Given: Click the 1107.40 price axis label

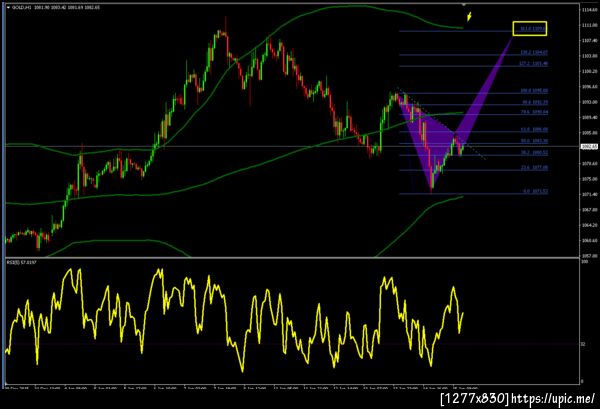Looking at the screenshot, I should [589, 40].
